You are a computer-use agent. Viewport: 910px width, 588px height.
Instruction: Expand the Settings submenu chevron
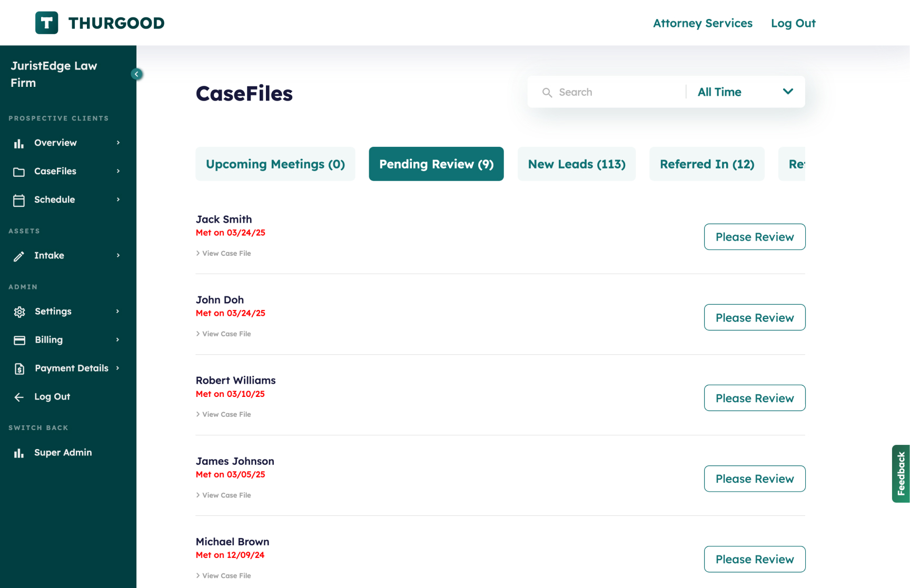click(118, 311)
